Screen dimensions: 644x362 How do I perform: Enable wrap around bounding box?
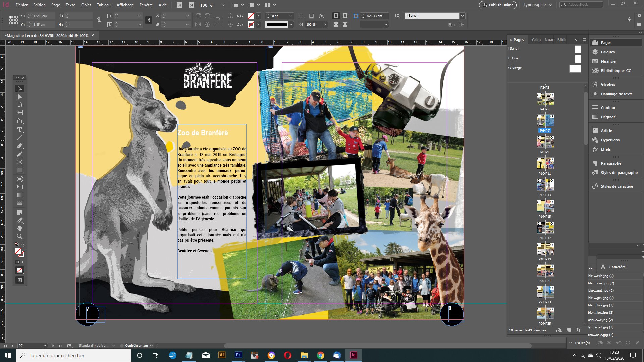[345, 16]
